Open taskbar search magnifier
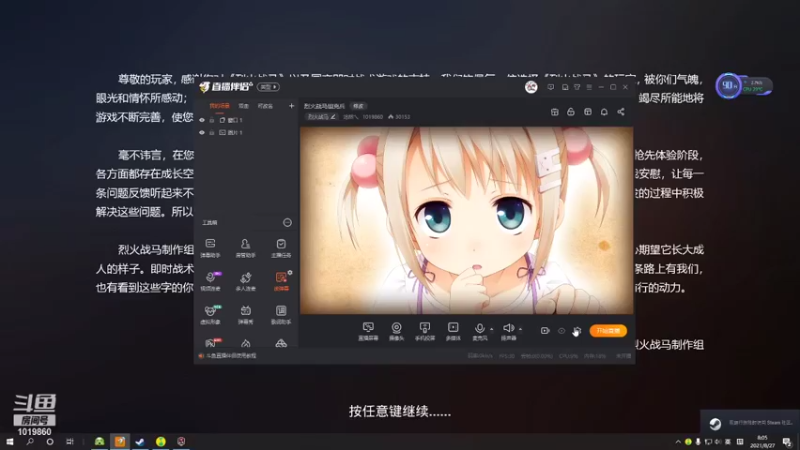This screenshot has height=450, width=800. point(30,442)
